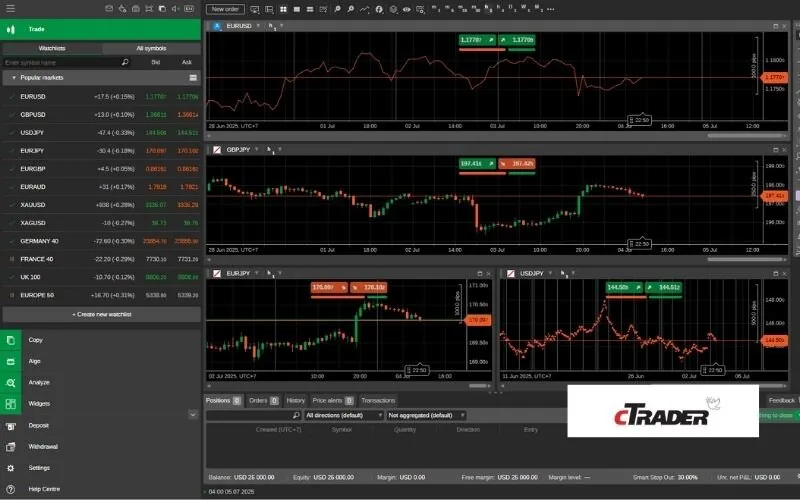The width and height of the screenshot is (800, 500).
Task: Click the positions search field
Action: tap(254, 415)
